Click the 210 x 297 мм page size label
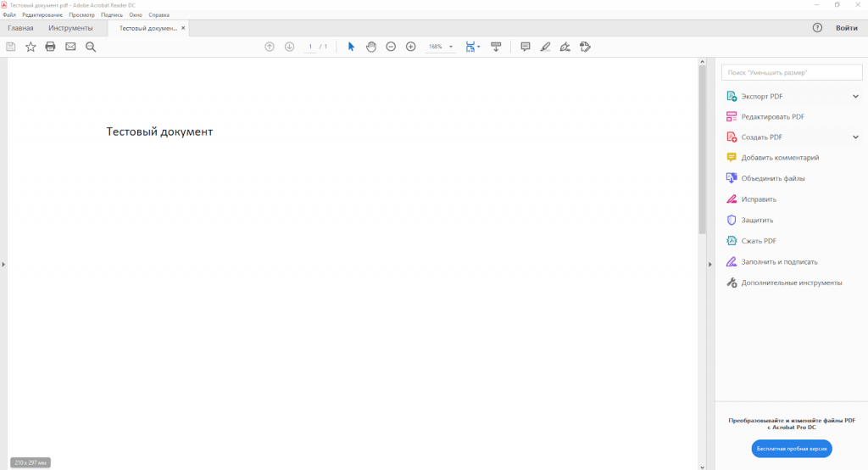The width and height of the screenshot is (868, 470). point(31,462)
